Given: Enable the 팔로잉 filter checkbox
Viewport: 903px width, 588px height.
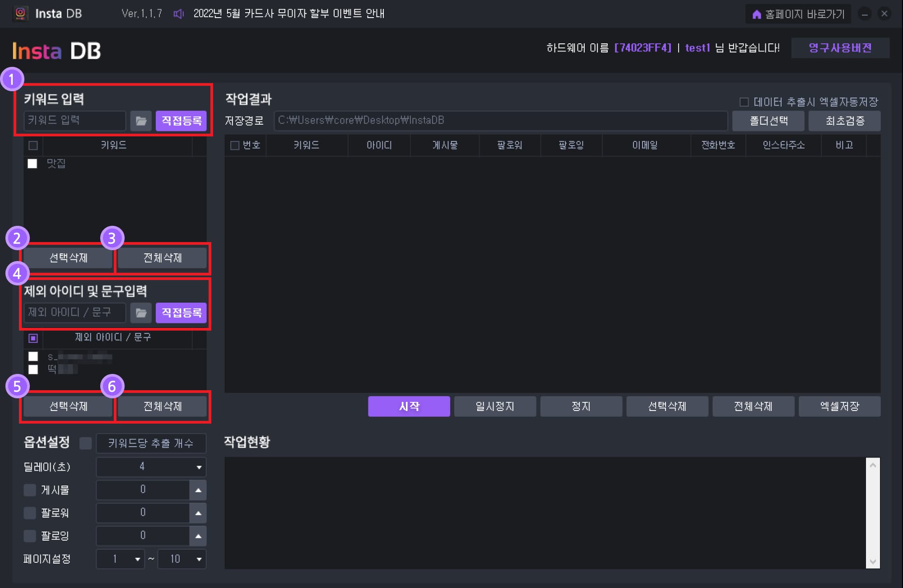Looking at the screenshot, I should pos(30,536).
